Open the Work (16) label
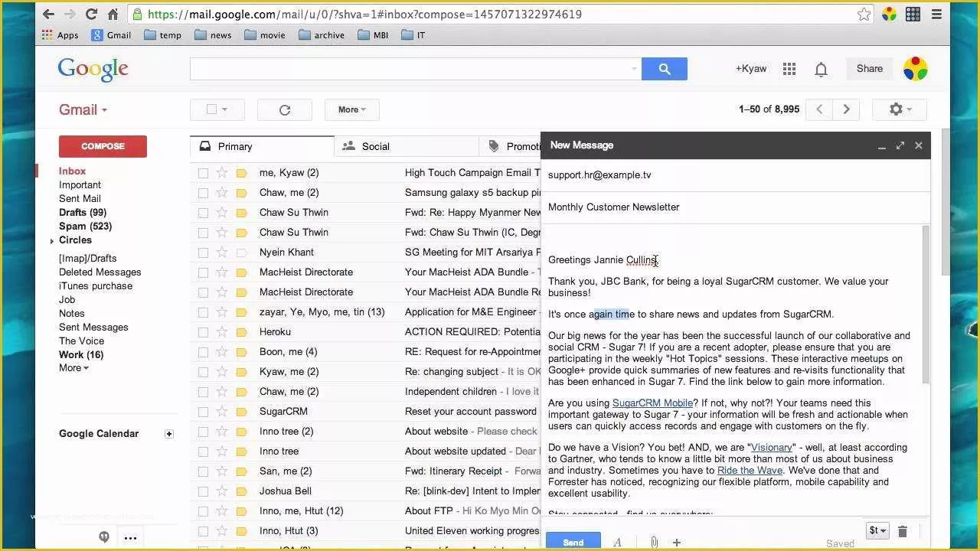Image resolution: width=980 pixels, height=551 pixels. [81, 355]
